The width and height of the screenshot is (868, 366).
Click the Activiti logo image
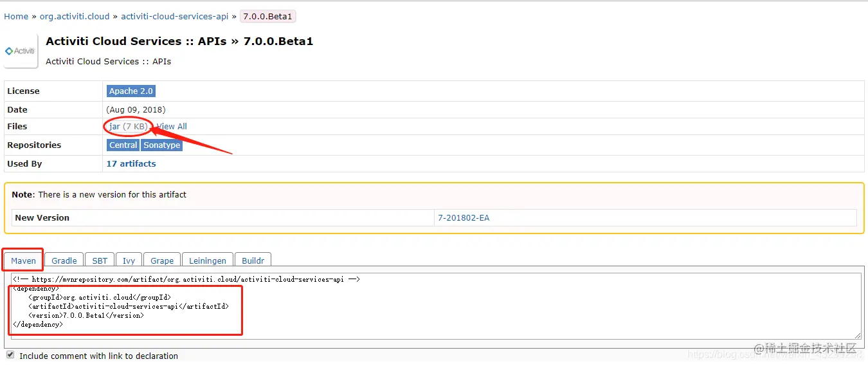click(x=21, y=51)
